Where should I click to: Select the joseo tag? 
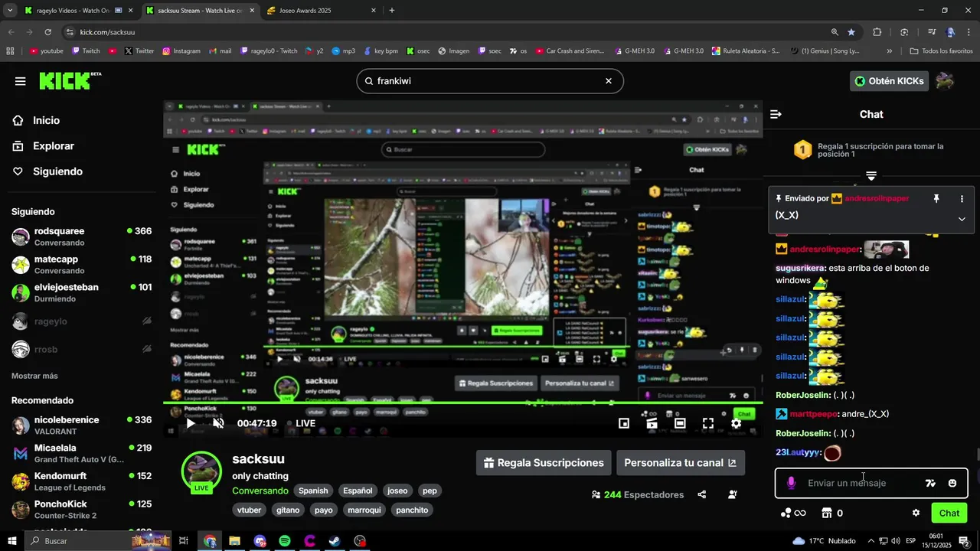[x=397, y=491]
